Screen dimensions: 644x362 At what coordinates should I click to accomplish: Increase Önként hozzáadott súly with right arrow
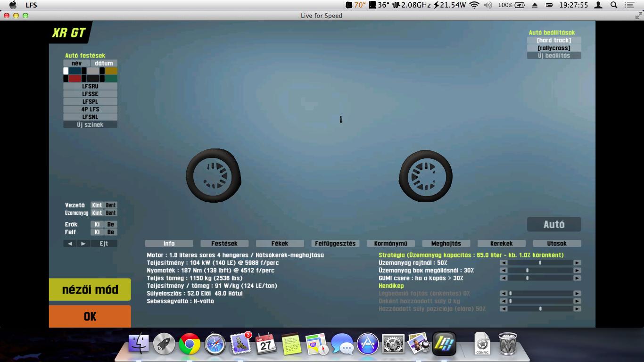coord(577,301)
